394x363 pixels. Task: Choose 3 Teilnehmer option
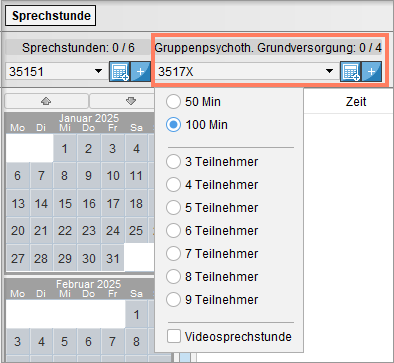coord(212,162)
